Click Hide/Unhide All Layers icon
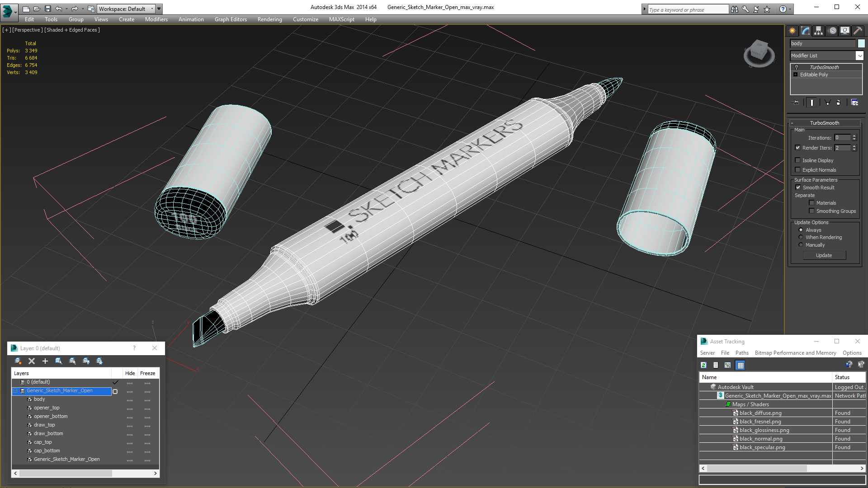The width and height of the screenshot is (868, 488). coord(86,361)
